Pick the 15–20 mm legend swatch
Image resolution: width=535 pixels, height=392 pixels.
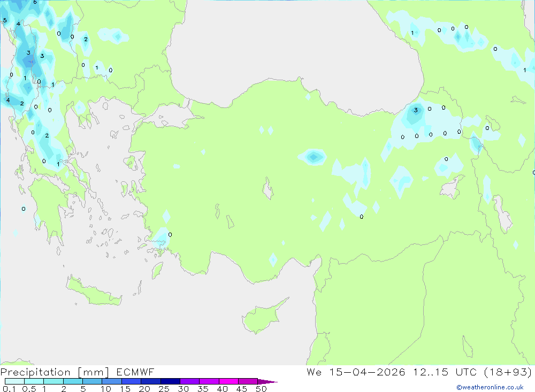(131, 381)
